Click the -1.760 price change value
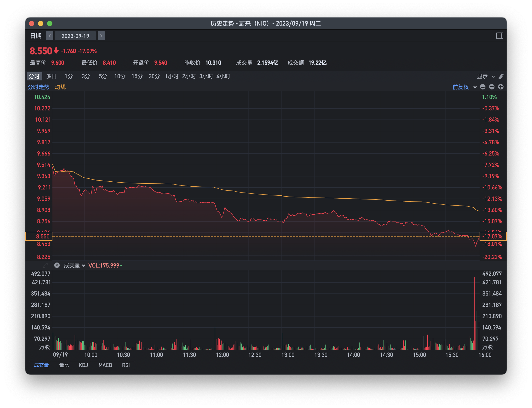The width and height of the screenshot is (532, 408). [68, 51]
